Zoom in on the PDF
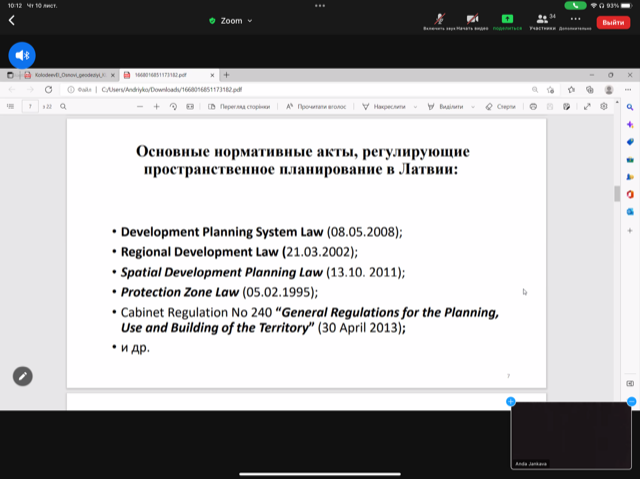The image size is (640, 479). 156,106
